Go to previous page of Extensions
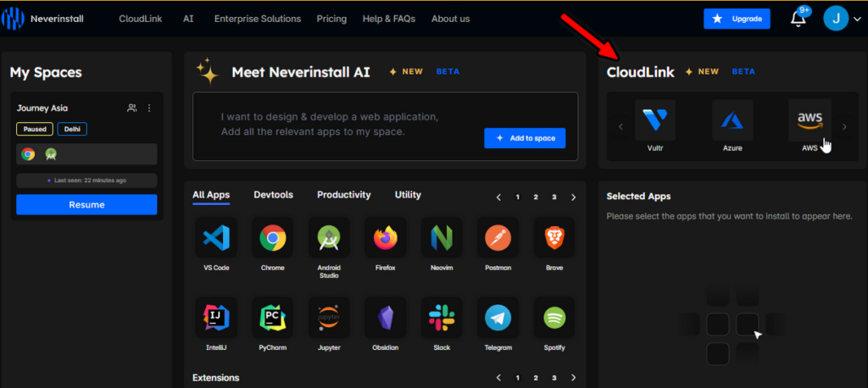The image size is (868, 388). 498,378
